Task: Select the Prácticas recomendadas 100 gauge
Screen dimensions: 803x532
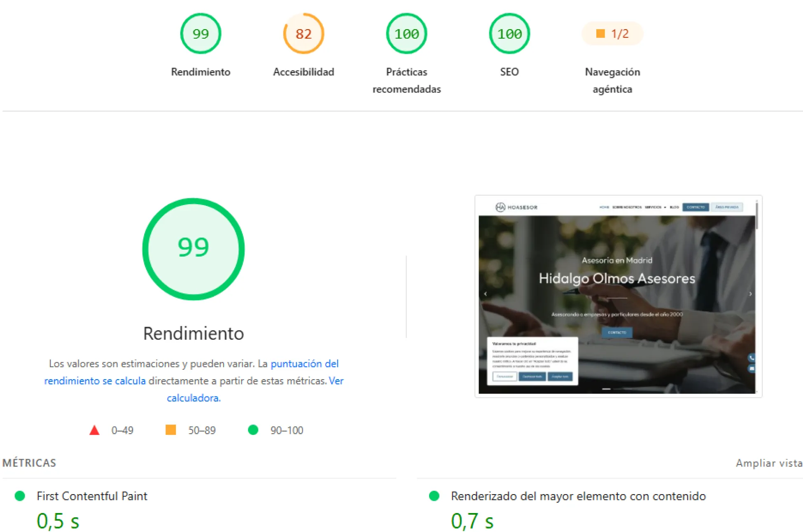Action: [x=406, y=33]
